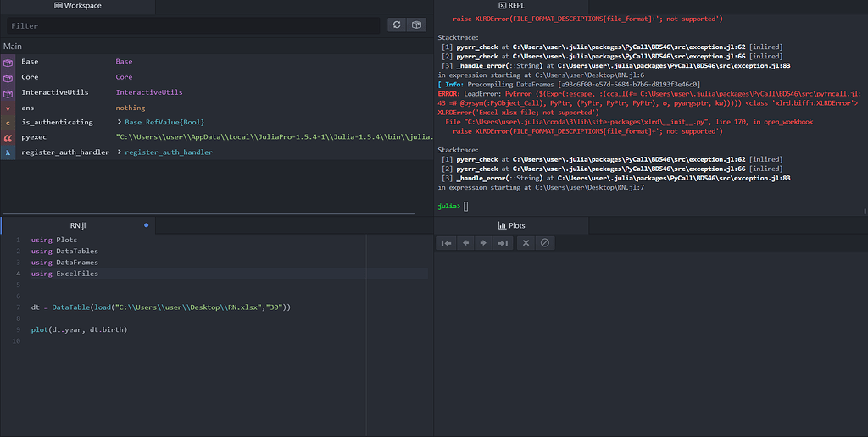This screenshot has height=437, width=868.
Task: Select the Plots tab
Action: click(511, 225)
